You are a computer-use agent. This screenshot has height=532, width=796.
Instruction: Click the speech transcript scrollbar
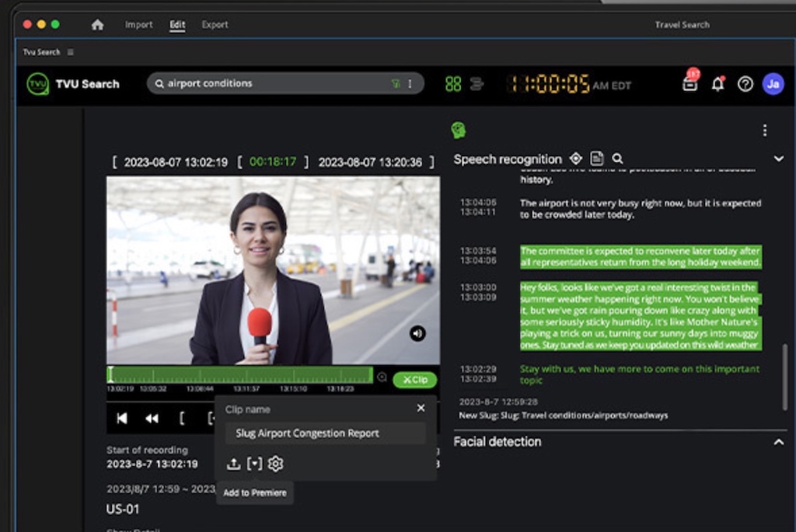pyautogui.click(x=785, y=377)
